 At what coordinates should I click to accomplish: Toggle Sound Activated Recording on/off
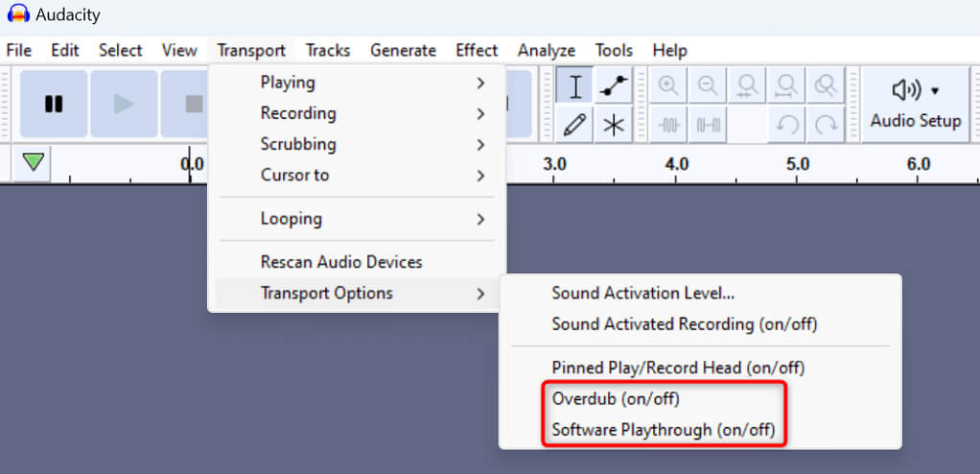click(x=685, y=324)
